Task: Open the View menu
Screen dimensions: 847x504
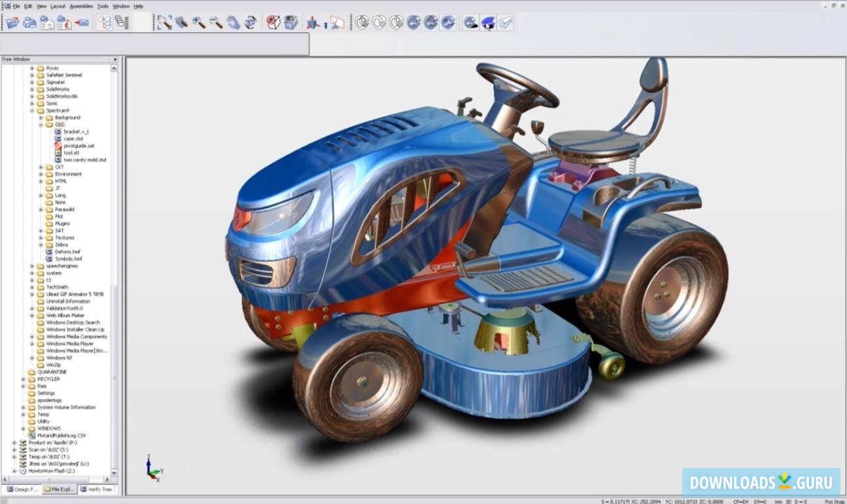Action: pos(41,5)
